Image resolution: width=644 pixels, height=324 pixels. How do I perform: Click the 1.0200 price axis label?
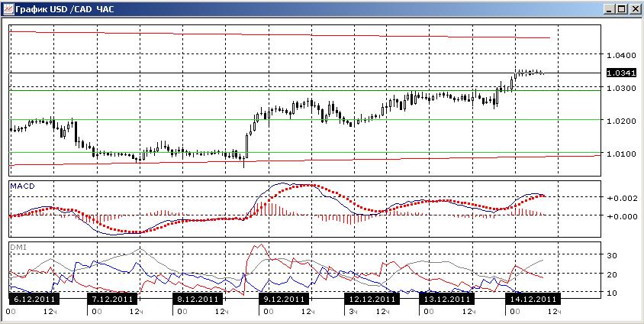[621, 121]
